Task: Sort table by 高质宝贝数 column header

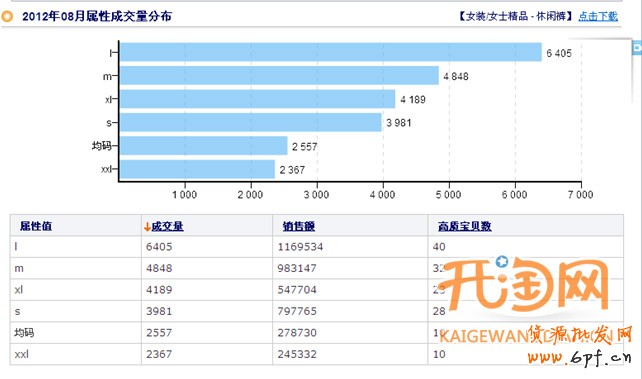Action: click(464, 226)
